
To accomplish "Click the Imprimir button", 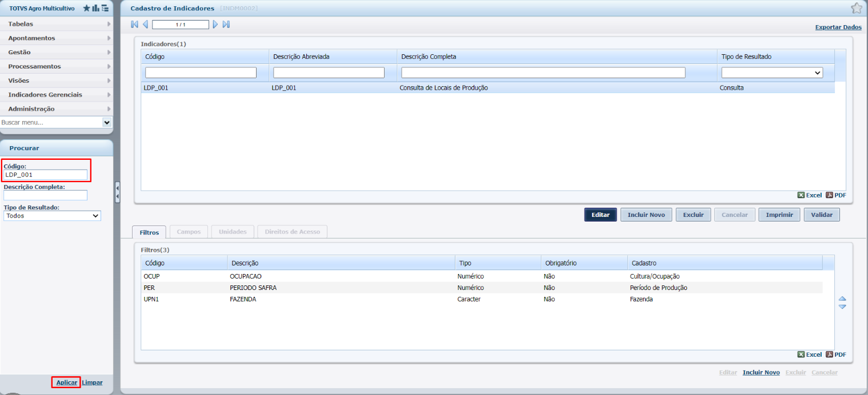I will coord(779,215).
